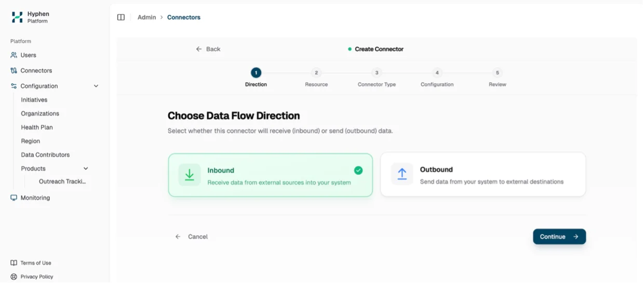Screen dimensions: 644x284
Task: Open Products sidebar item
Action: [33, 169]
